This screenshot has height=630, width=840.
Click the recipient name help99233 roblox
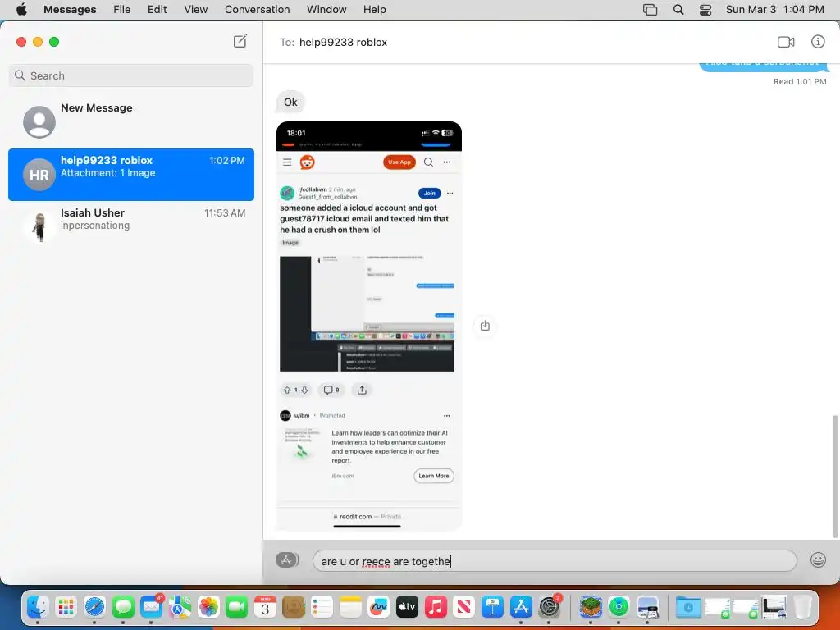[343, 43]
